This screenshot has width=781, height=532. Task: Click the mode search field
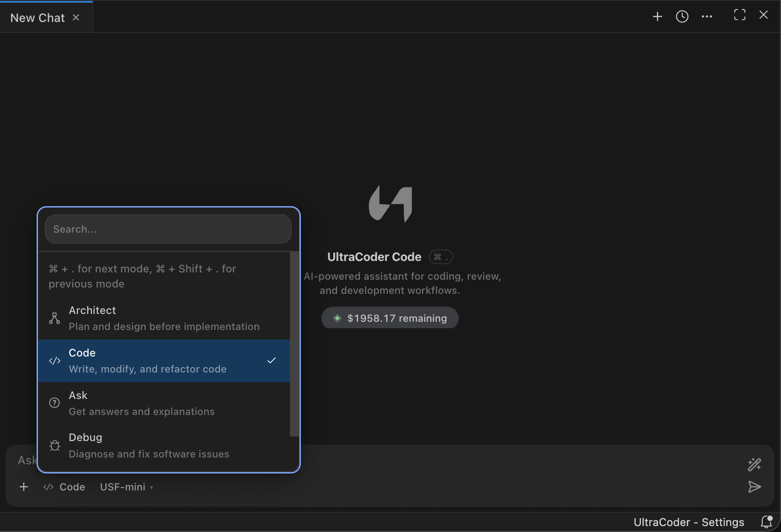[x=168, y=229]
